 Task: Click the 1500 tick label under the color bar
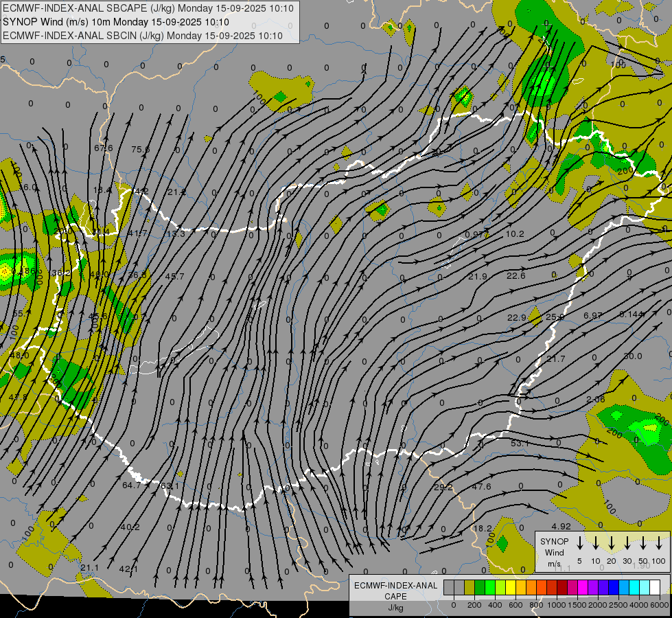[x=577, y=605]
